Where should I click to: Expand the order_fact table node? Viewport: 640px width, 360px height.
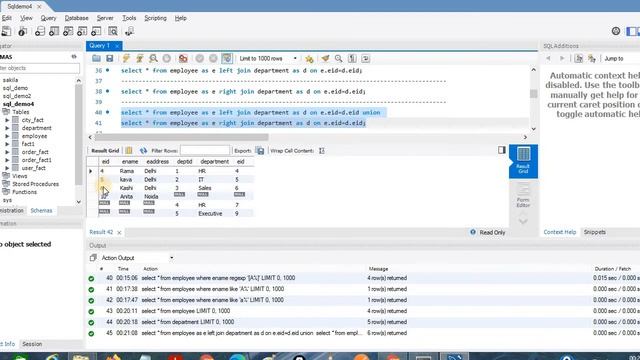click(7, 152)
